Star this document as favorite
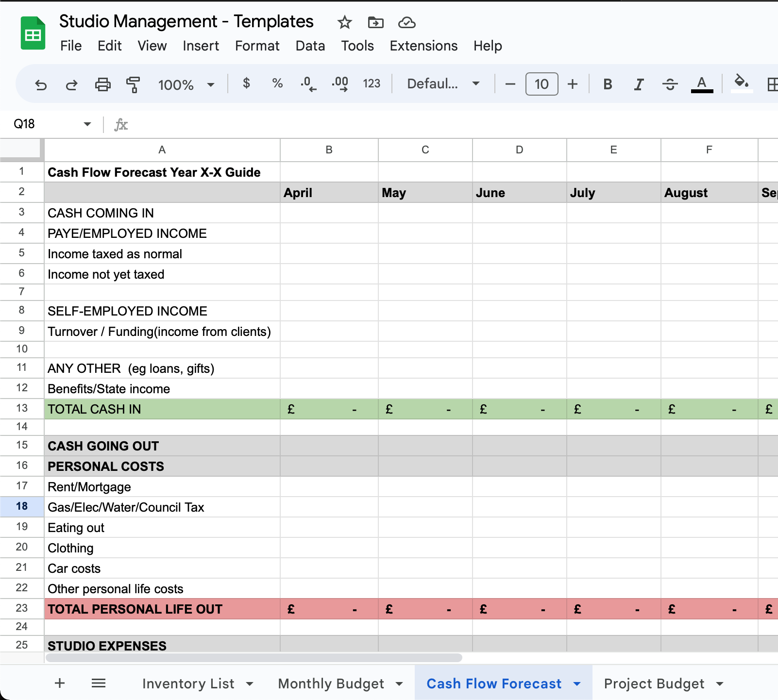The width and height of the screenshot is (778, 700). click(344, 22)
